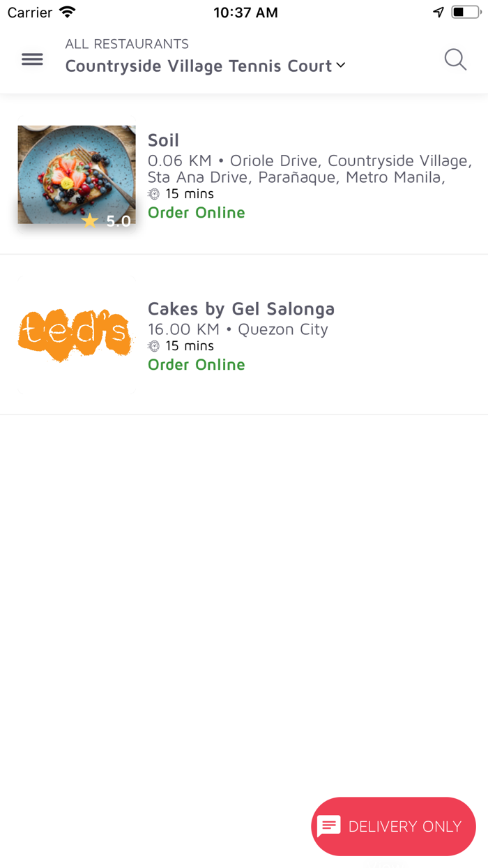
Task: Order Online from Cakes by Gel Salonga
Action: click(196, 364)
